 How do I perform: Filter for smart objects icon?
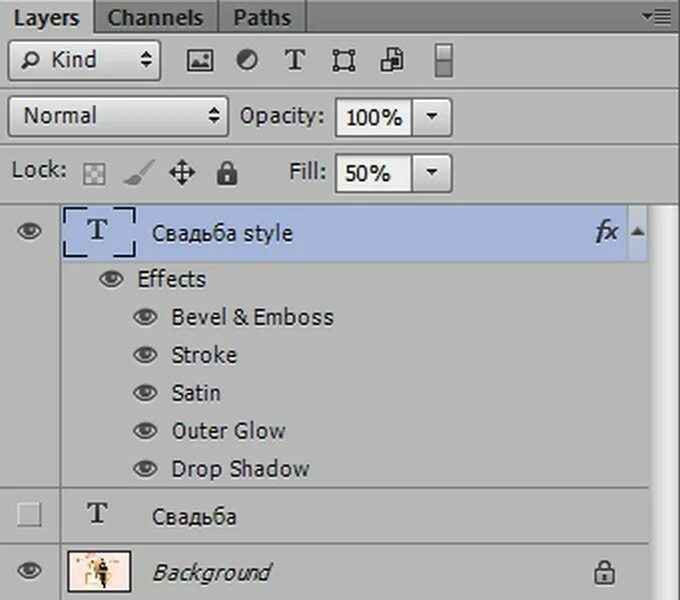(x=391, y=61)
